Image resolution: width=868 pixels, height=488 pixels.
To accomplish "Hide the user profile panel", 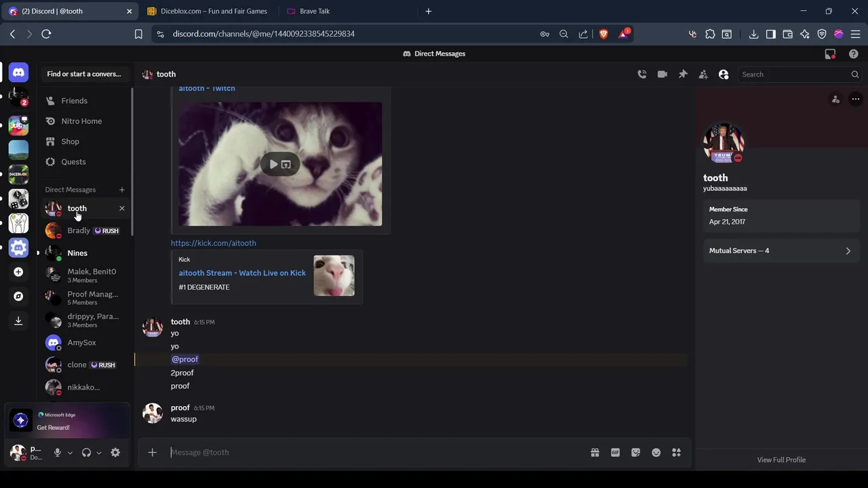I will [724, 75].
